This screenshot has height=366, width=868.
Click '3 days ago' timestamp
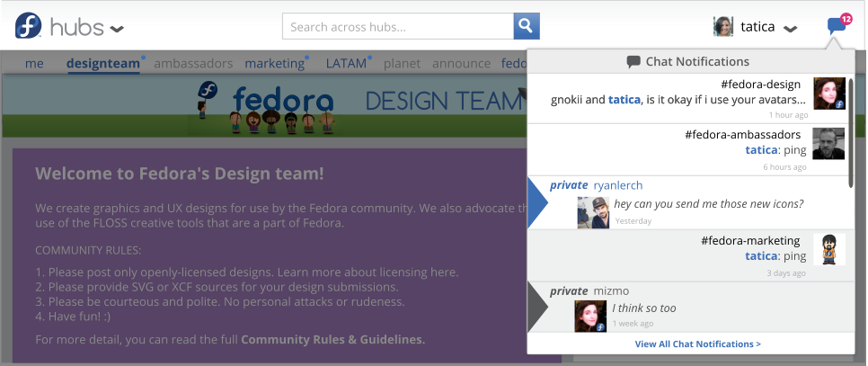pyautogui.click(x=786, y=273)
